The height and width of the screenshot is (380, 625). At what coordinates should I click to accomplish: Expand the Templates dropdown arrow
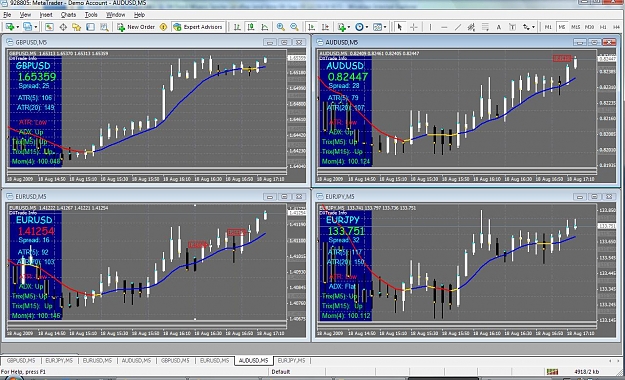pyautogui.click(x=385, y=27)
